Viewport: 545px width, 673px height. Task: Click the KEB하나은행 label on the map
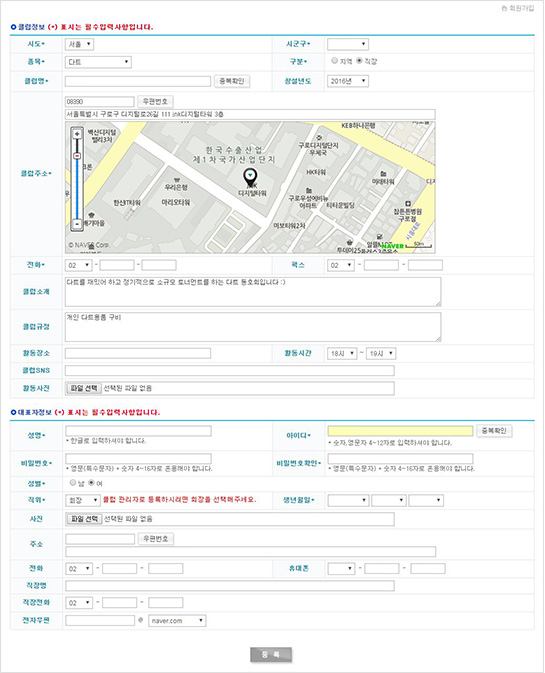(x=358, y=126)
